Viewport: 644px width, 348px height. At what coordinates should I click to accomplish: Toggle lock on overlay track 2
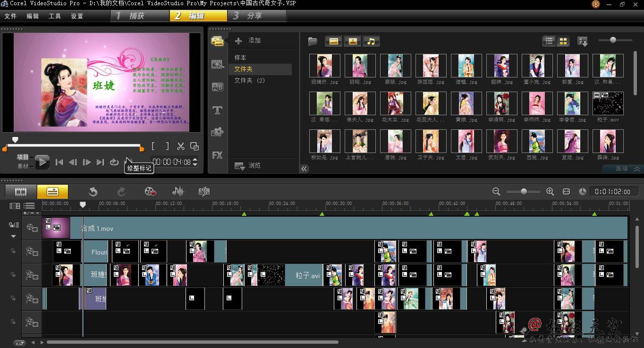pyautogui.click(x=13, y=274)
